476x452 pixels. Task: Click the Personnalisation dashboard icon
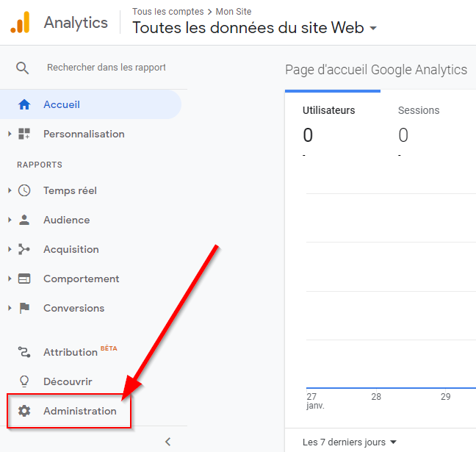pos(24,134)
